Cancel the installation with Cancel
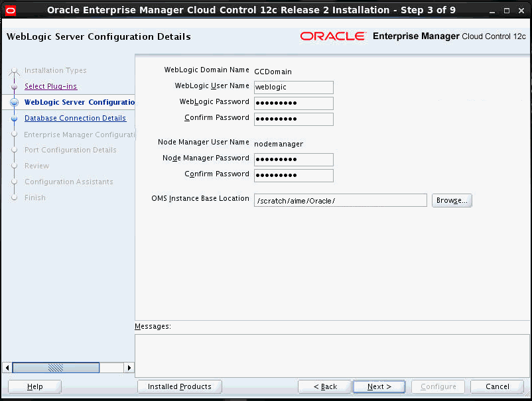 (497, 386)
